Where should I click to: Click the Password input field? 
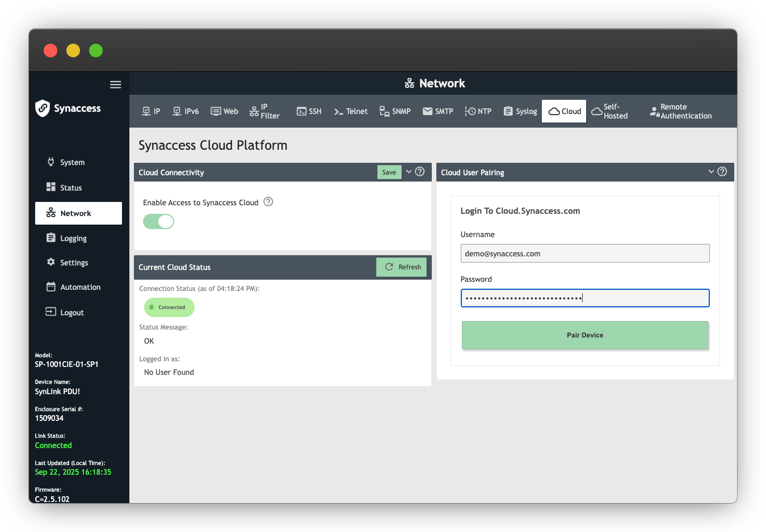[x=585, y=298]
